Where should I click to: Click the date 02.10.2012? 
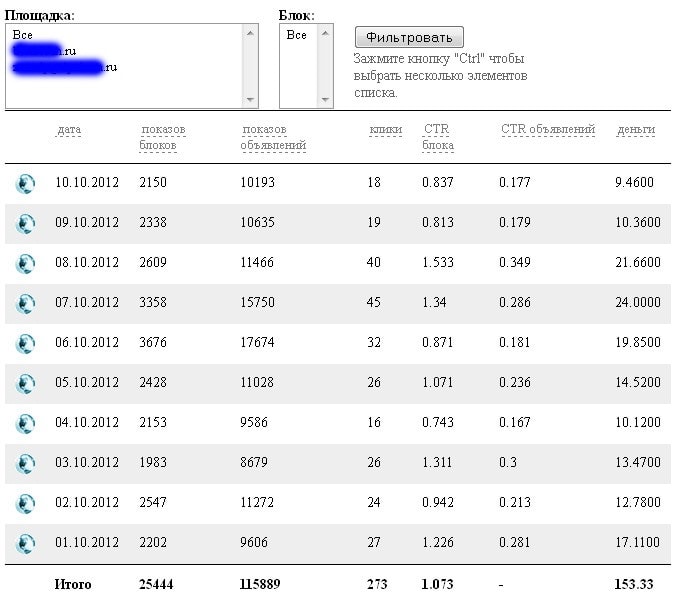pyautogui.click(x=87, y=503)
